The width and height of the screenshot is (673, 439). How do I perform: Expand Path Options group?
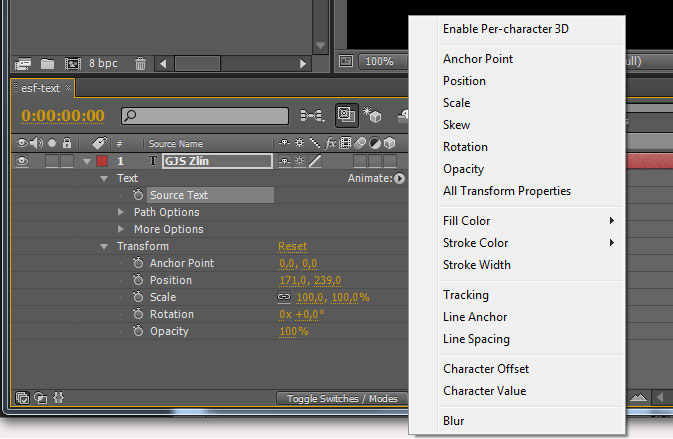[121, 212]
